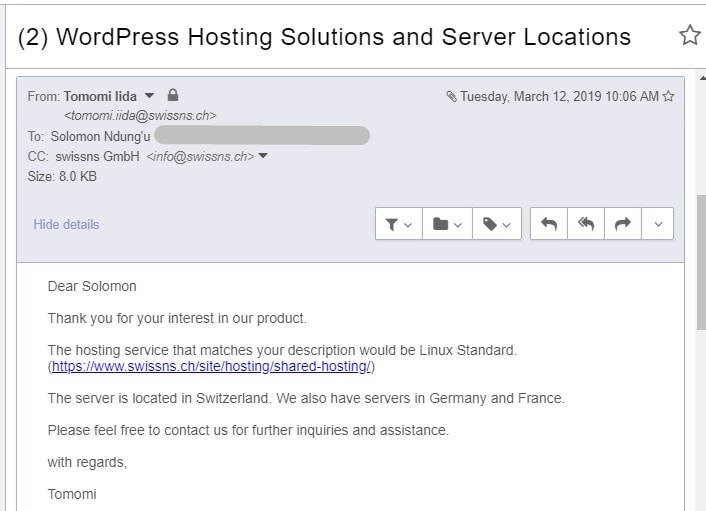Reply to this email
706x511 pixels.
(x=549, y=224)
